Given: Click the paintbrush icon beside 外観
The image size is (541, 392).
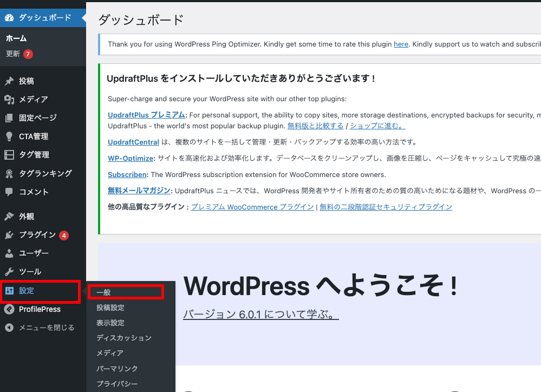Looking at the screenshot, I should tap(9, 217).
